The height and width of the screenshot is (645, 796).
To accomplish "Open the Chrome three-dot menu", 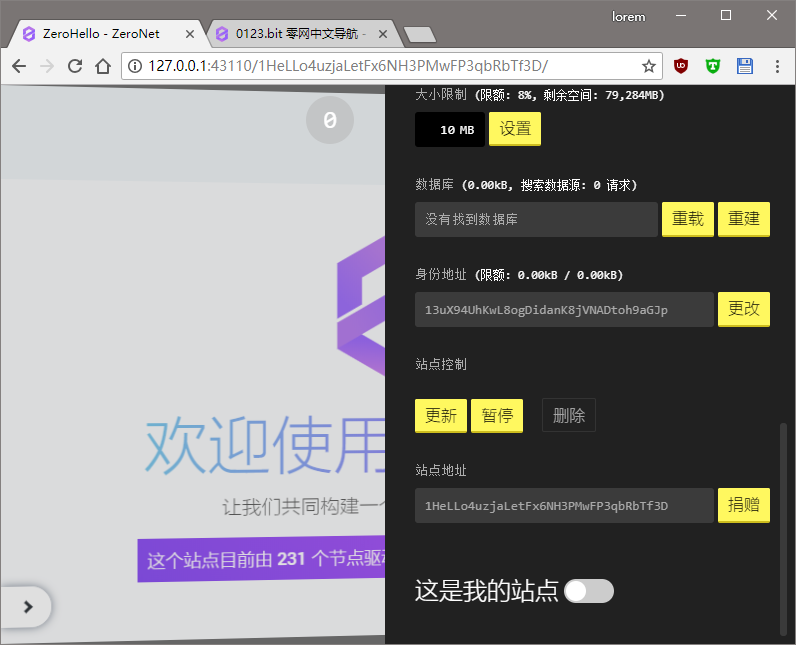I will [x=777, y=66].
